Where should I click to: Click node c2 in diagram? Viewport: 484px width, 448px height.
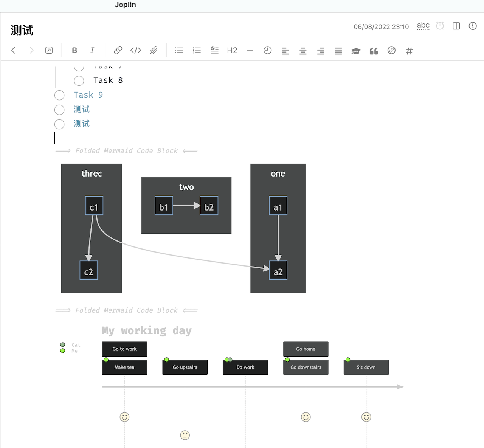[x=89, y=270]
